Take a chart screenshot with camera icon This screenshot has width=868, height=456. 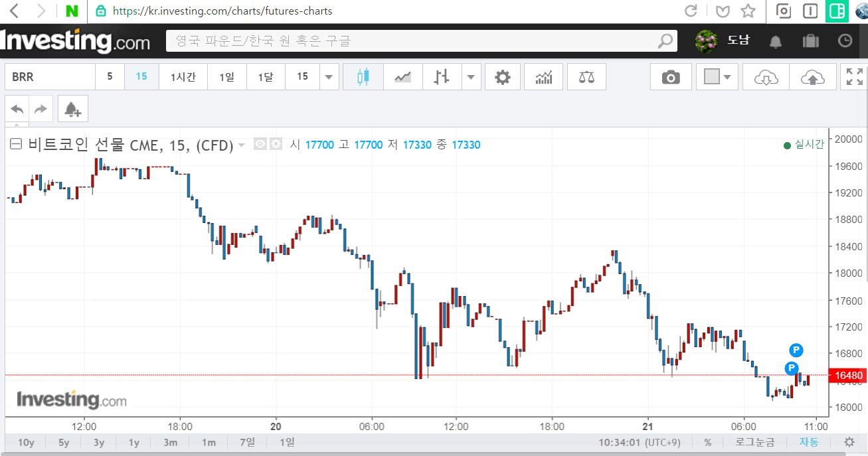pos(671,76)
